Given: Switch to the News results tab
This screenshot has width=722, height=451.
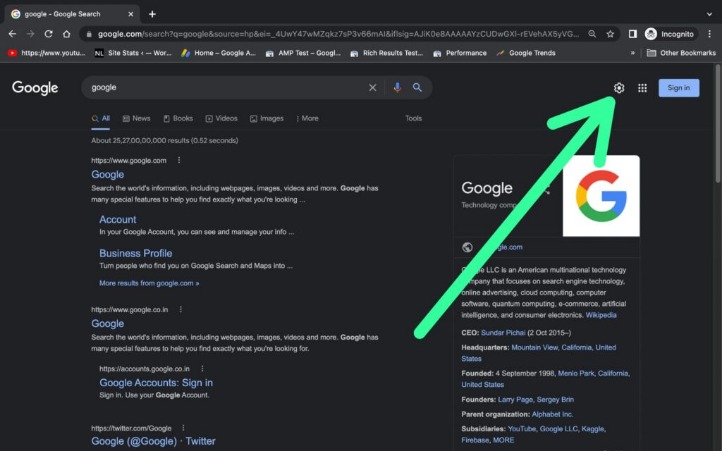Looking at the screenshot, I should [x=136, y=118].
